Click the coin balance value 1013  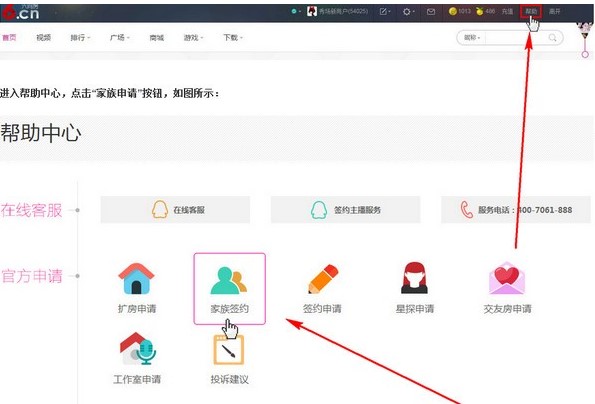coord(464,11)
